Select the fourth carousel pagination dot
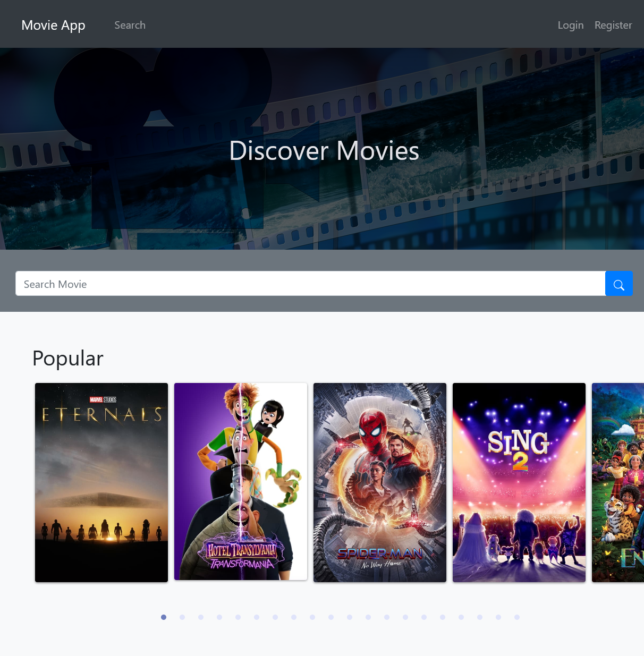 click(x=219, y=617)
